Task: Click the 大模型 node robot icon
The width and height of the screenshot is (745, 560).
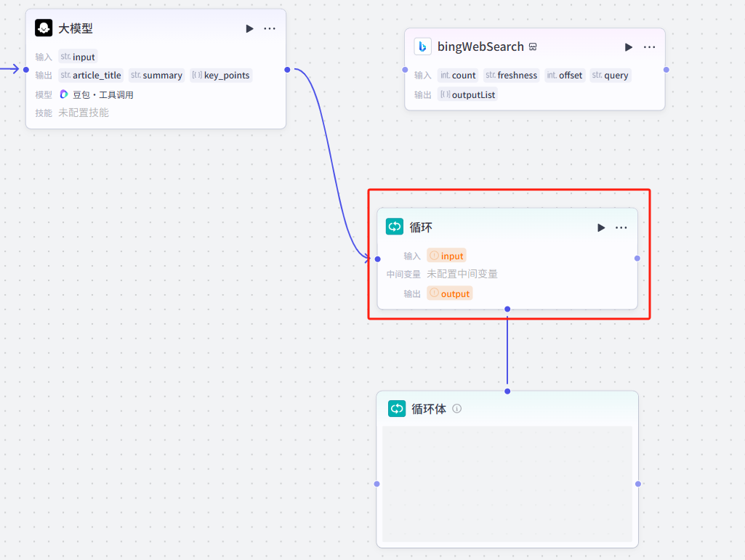Action: pyautogui.click(x=44, y=28)
